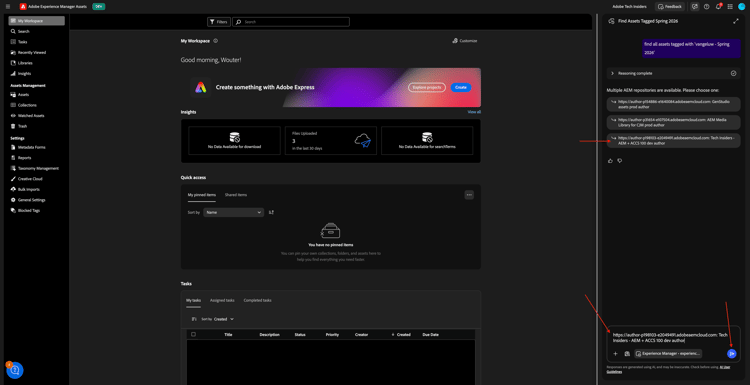Click the Create button on the banner
The width and height of the screenshot is (750, 385).
coord(461,88)
